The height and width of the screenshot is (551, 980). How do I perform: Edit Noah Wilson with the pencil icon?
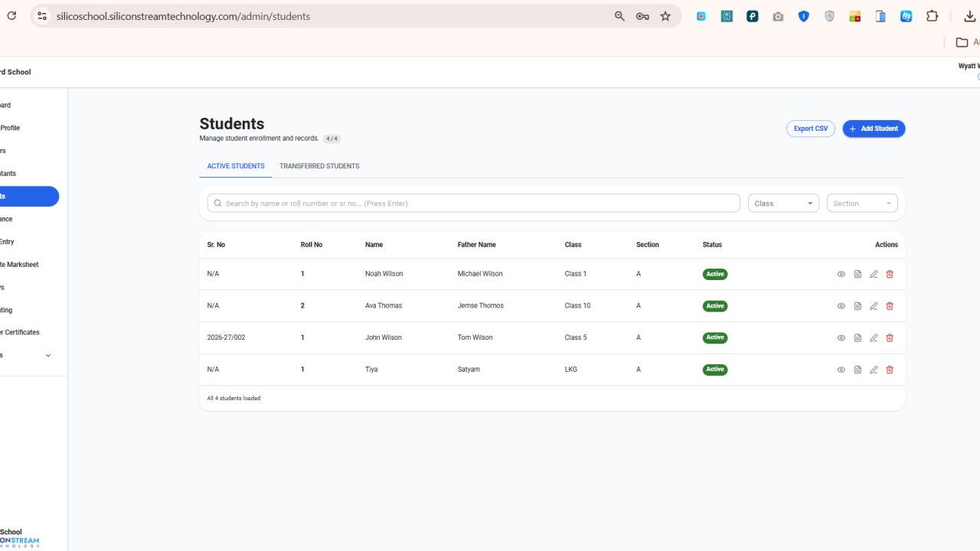pos(874,274)
